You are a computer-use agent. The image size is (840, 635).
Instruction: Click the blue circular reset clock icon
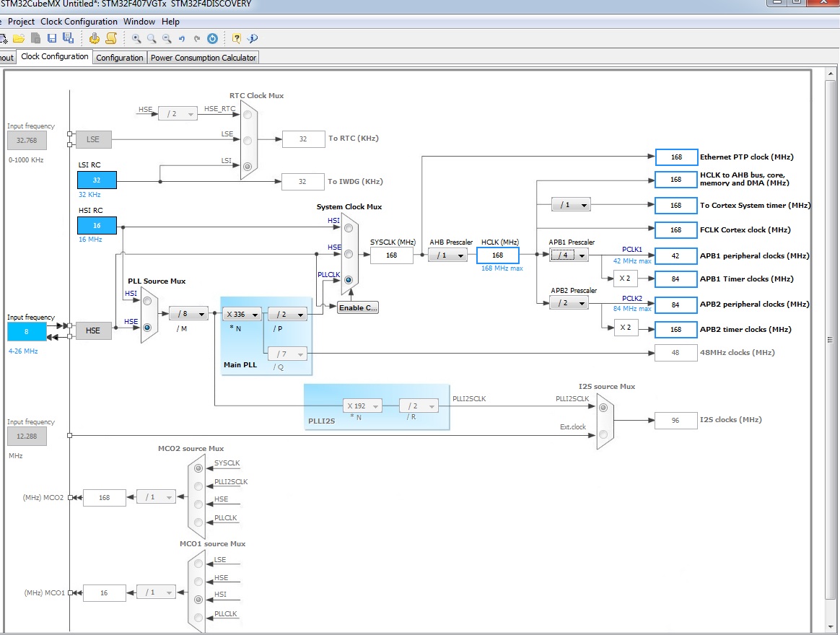213,38
